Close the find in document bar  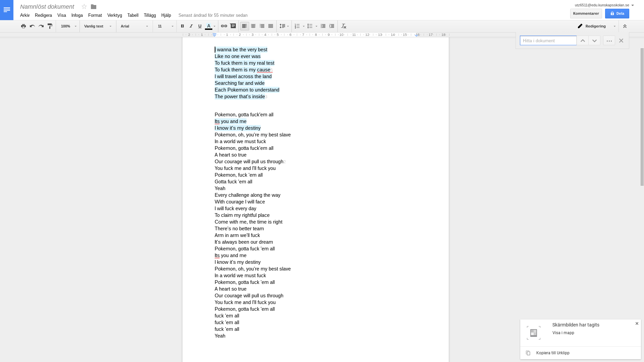click(621, 41)
